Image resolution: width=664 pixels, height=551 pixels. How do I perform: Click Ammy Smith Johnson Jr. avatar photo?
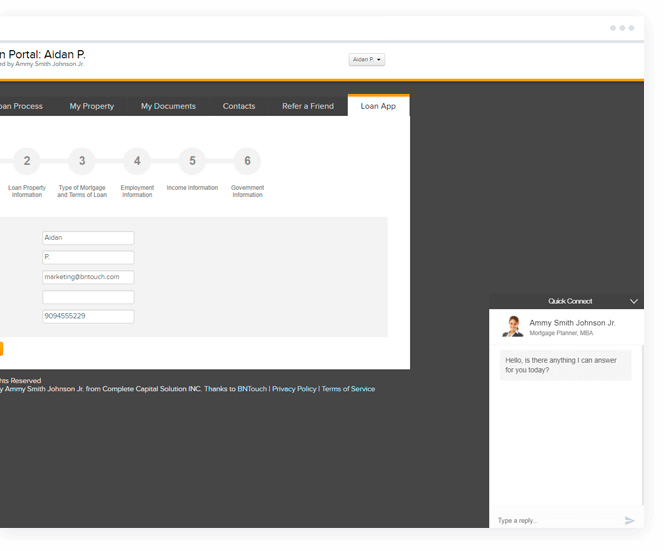coord(513,327)
